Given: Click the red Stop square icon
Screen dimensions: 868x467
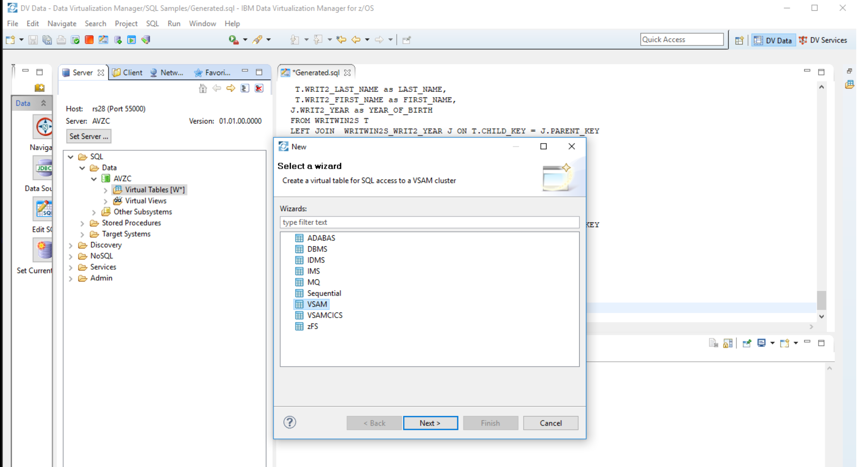Looking at the screenshot, I should [x=89, y=40].
